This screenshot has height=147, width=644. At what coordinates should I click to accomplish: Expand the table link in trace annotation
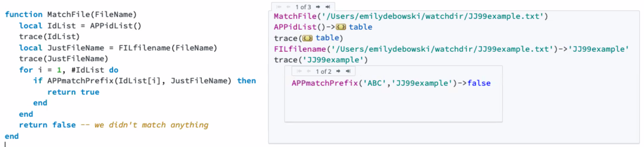(x=327, y=38)
